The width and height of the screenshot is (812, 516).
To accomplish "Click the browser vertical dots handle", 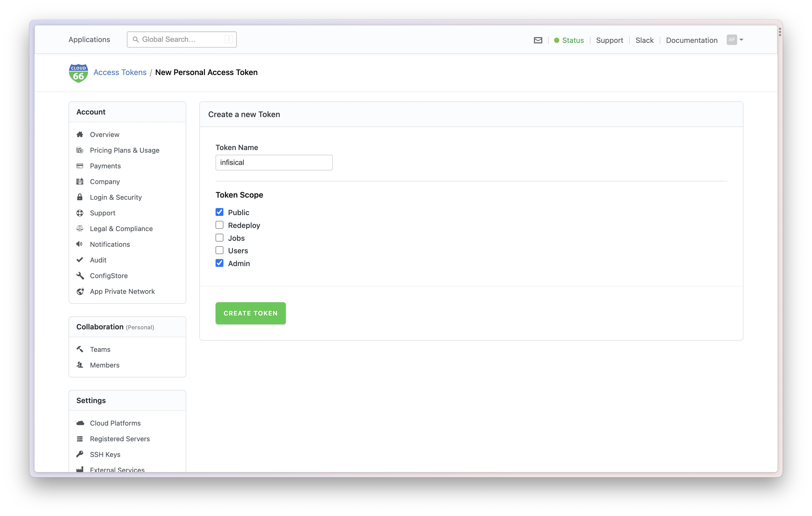I will click(780, 32).
